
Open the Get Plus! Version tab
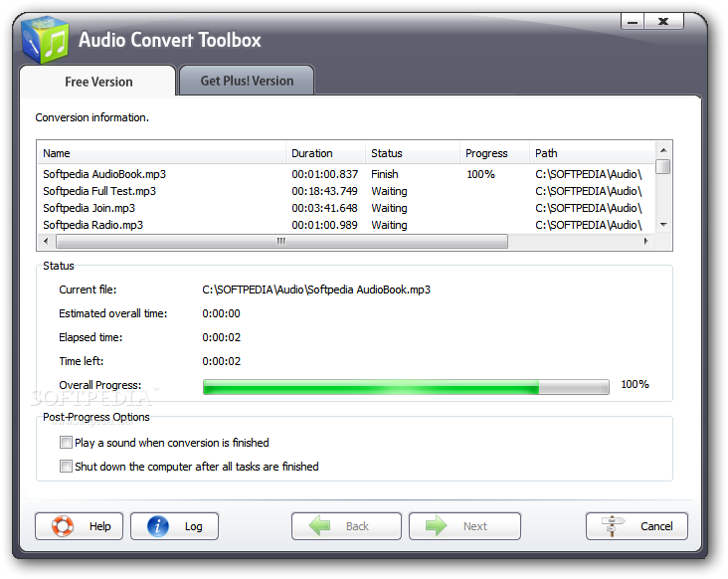247,81
